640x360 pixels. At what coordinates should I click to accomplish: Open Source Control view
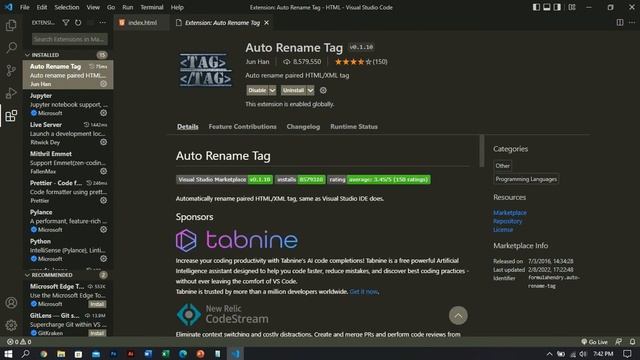tap(11, 71)
